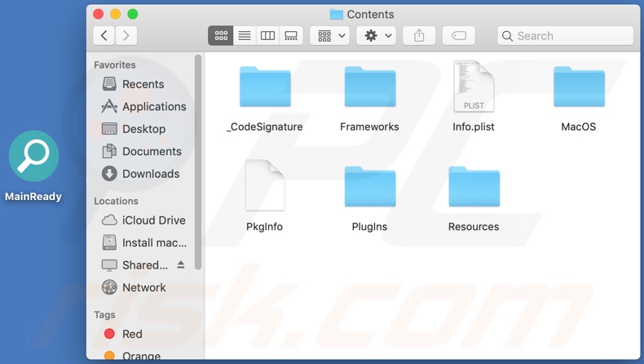Open the group-by arrangement dropdown
Screen dimensions: 644x364
pos(330,36)
